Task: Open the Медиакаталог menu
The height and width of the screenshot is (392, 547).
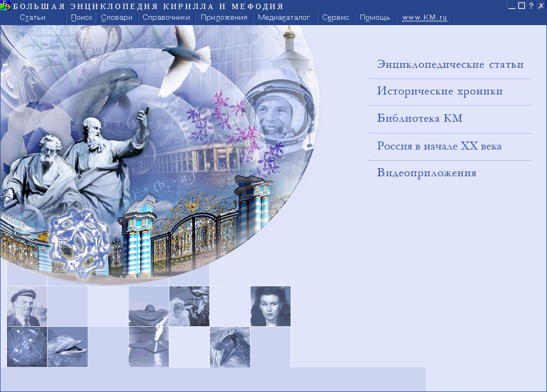Action: coord(284,17)
